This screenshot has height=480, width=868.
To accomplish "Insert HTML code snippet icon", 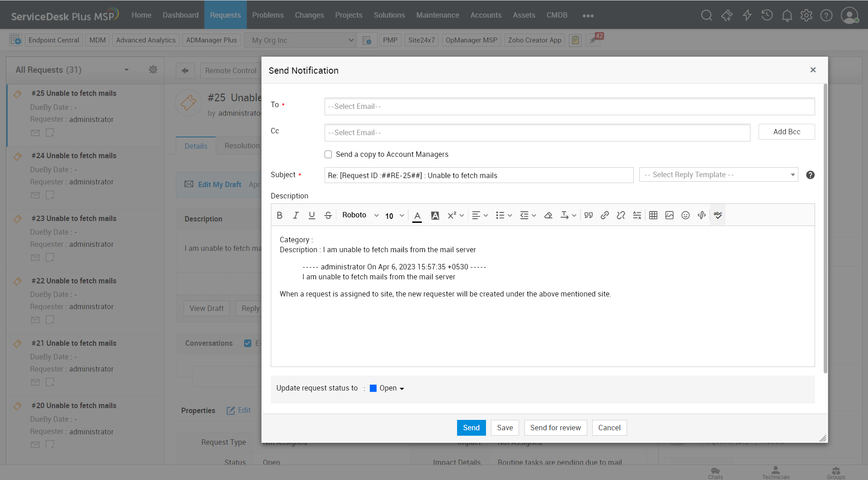I will point(702,215).
